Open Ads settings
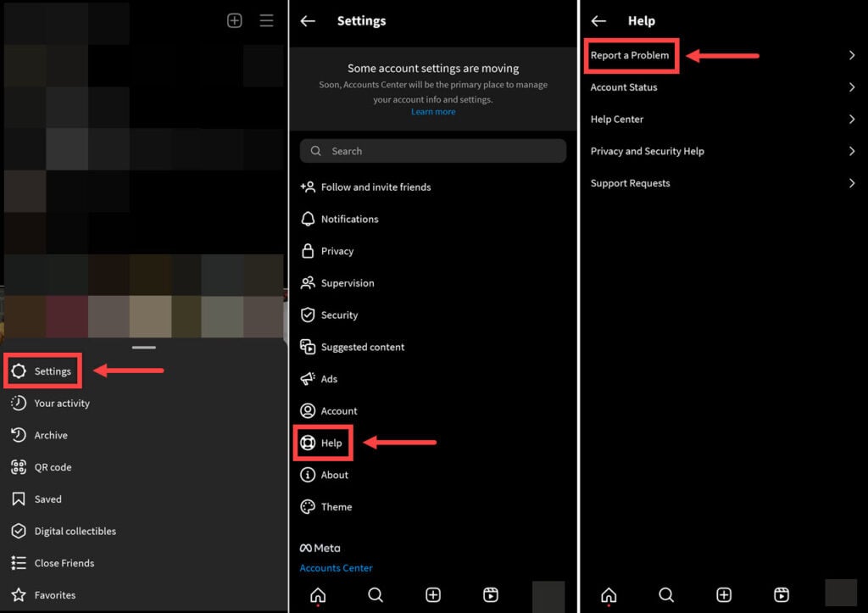The width and height of the screenshot is (868, 613). coord(433,379)
